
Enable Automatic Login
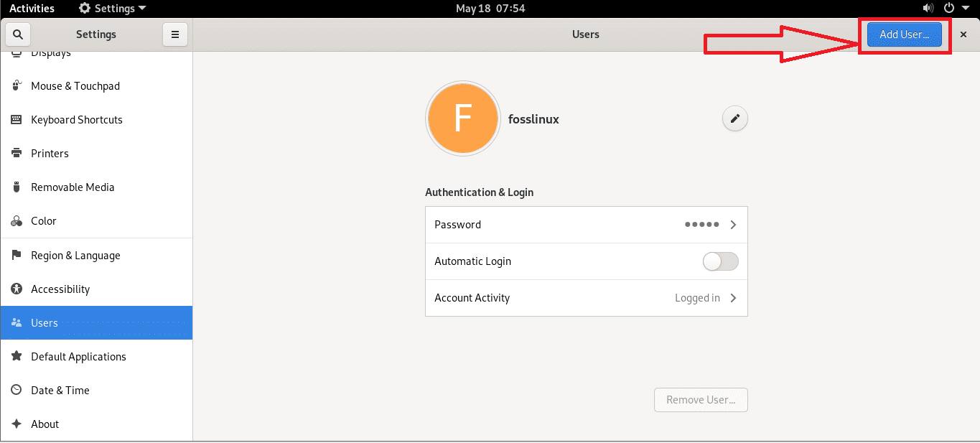tap(720, 261)
